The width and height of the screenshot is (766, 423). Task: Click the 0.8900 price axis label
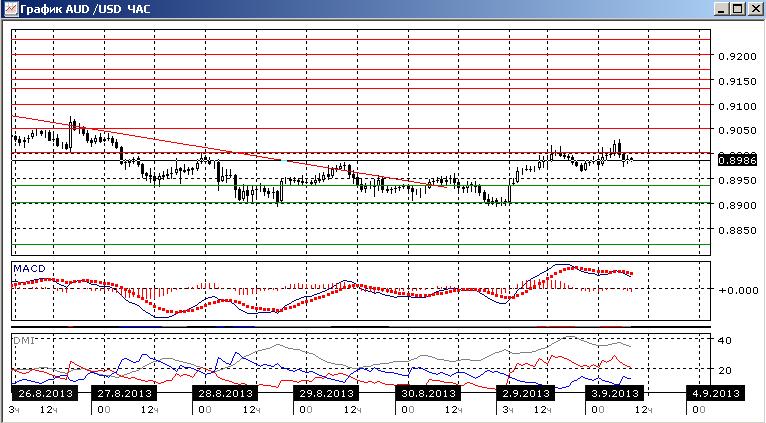(x=738, y=206)
